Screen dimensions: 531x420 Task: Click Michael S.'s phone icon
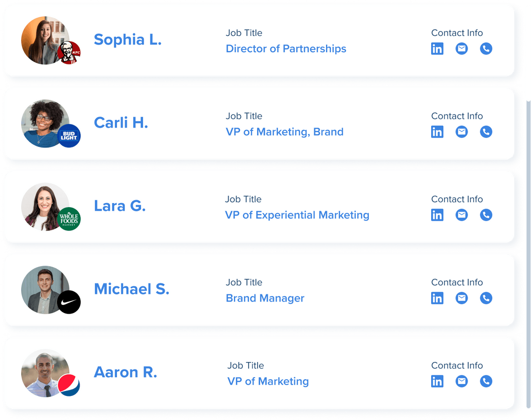click(486, 298)
